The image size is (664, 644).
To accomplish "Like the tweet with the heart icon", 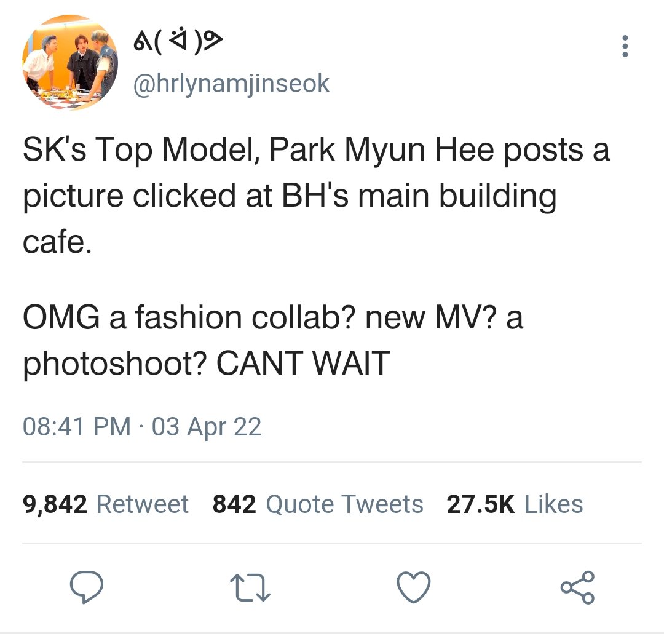I will [x=414, y=587].
